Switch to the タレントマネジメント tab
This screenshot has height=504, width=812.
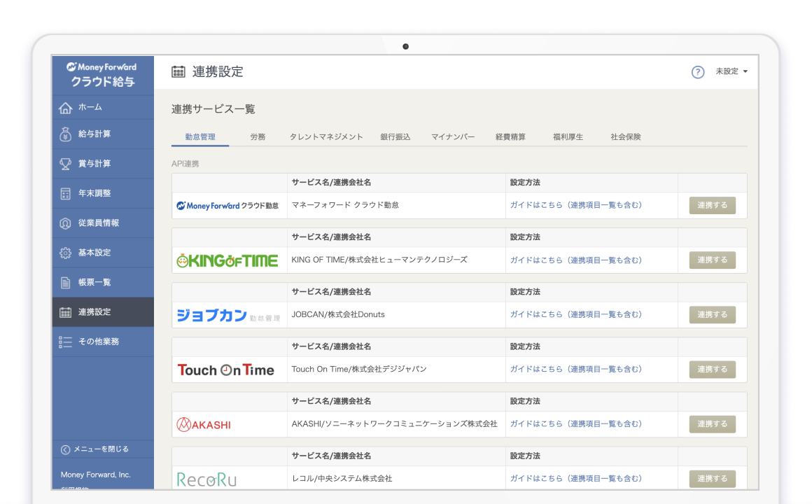[325, 136]
